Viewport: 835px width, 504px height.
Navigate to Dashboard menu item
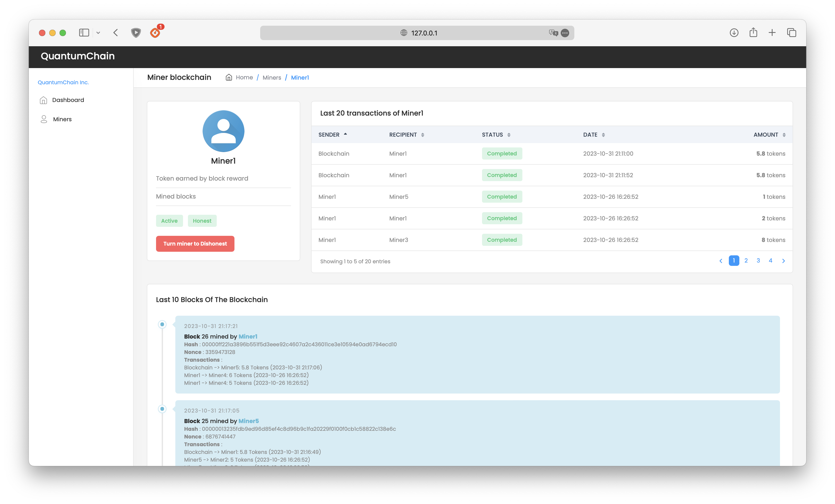tap(67, 99)
